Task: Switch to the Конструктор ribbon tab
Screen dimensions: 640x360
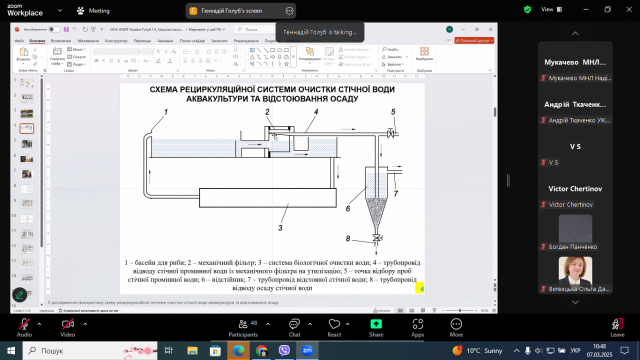Action: (x=116, y=41)
